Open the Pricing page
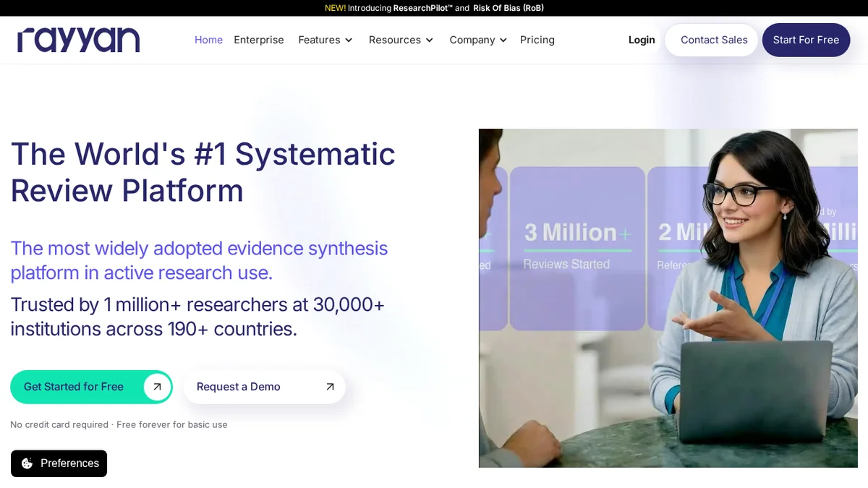 click(x=537, y=40)
